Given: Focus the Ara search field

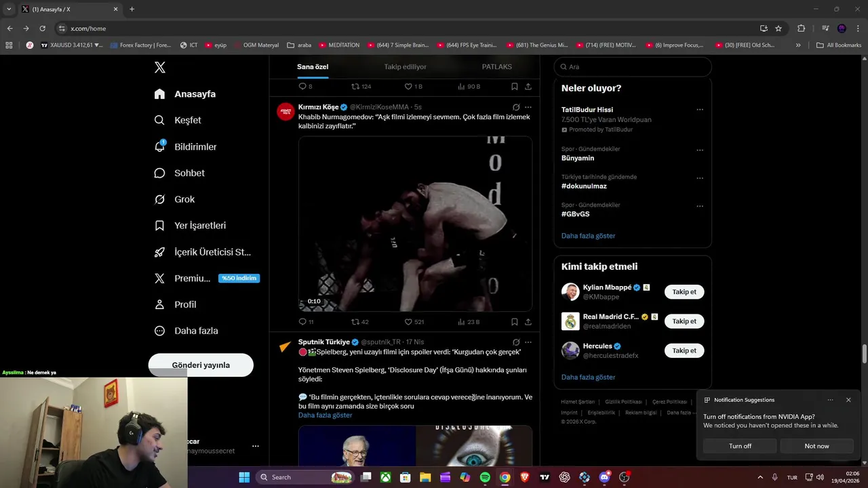Looking at the screenshot, I should point(633,66).
